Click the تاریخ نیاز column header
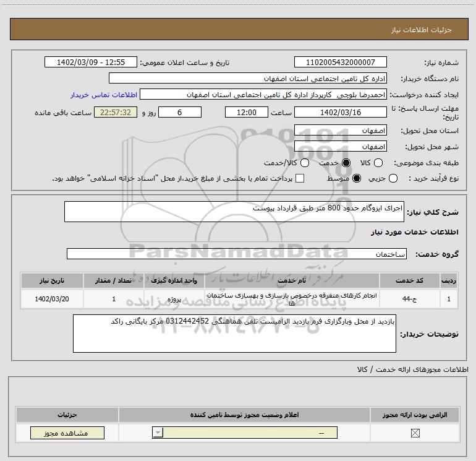 tap(52, 280)
